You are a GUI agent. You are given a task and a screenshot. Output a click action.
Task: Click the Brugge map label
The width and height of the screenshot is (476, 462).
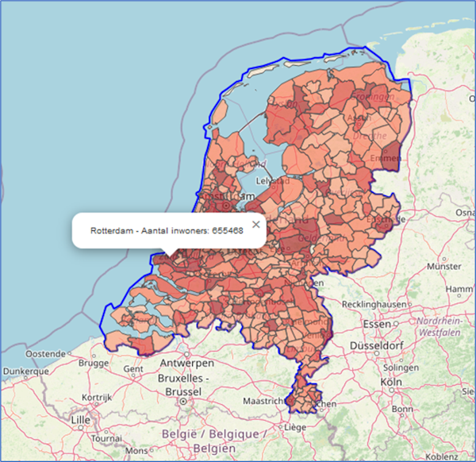94,363
